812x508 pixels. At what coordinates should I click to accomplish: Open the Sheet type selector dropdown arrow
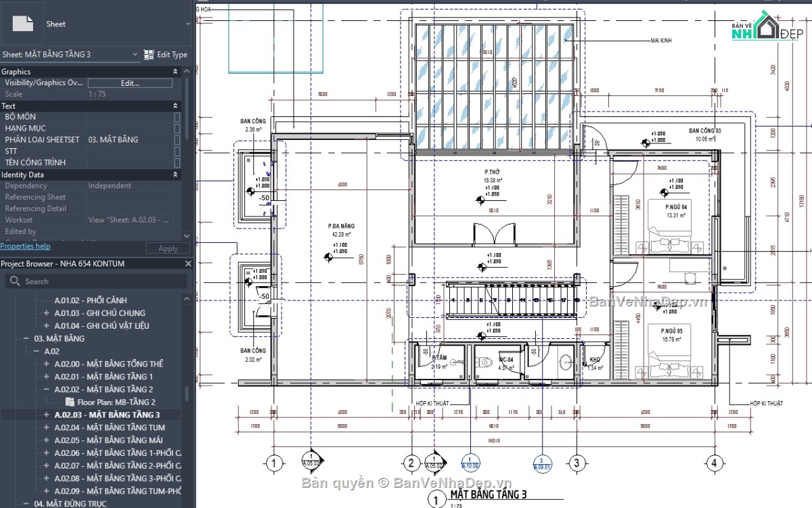click(188, 24)
